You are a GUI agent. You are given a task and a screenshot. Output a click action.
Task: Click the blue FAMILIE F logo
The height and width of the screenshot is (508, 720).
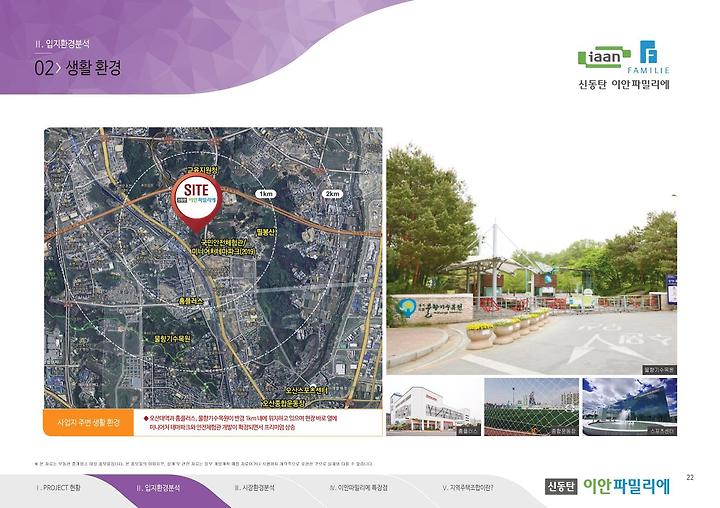point(648,56)
